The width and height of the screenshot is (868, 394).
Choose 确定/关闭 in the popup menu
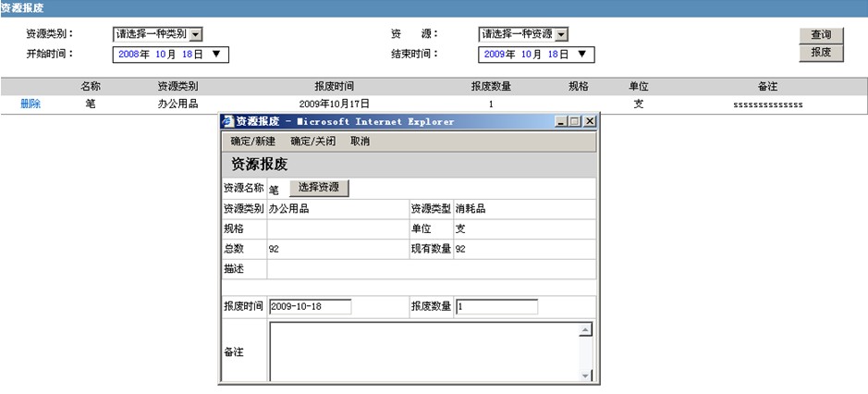coord(312,142)
